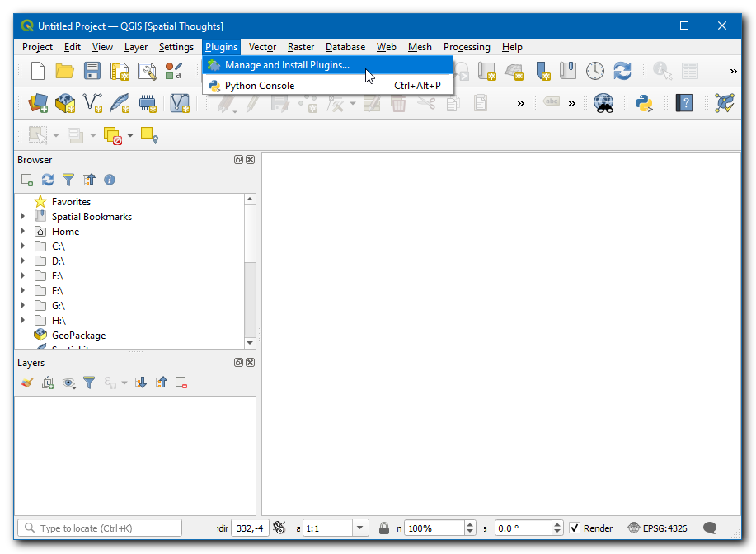Open the map scale 1:1 dropdown
Screen dimensions: 756x554
359,528
